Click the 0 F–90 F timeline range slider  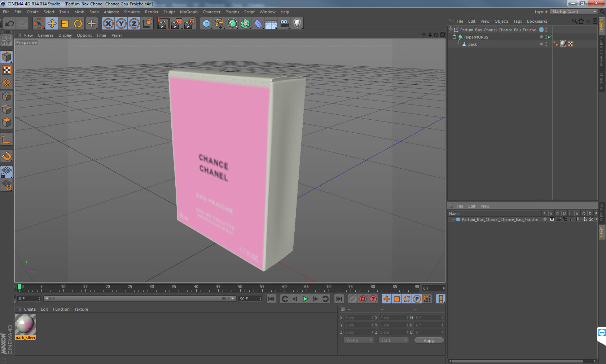click(x=140, y=298)
